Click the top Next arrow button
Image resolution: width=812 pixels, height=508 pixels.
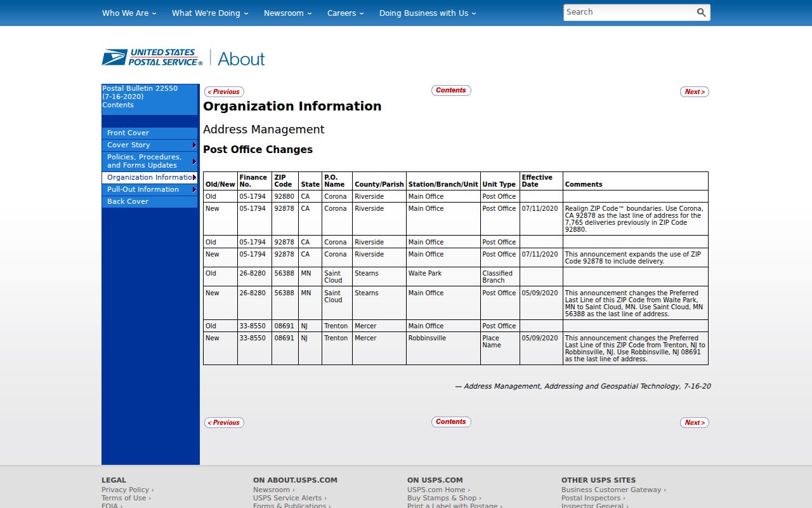pos(695,91)
